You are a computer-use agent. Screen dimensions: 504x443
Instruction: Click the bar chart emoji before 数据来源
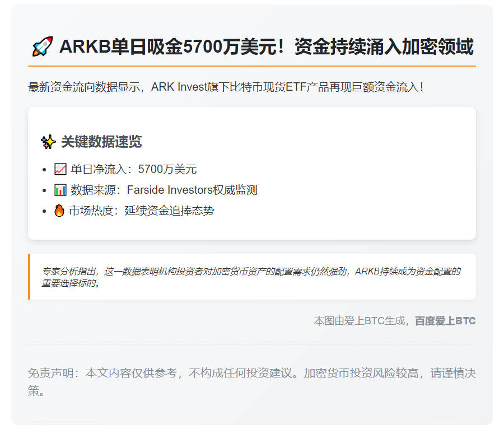click(x=60, y=190)
